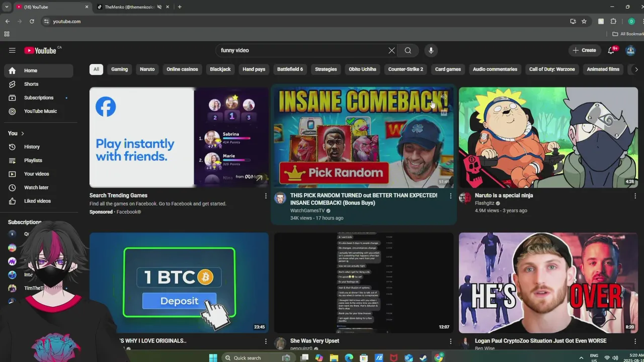This screenshot has height=362, width=644.
Task: Open Subscriptions in the sidebar
Action: click(39, 98)
